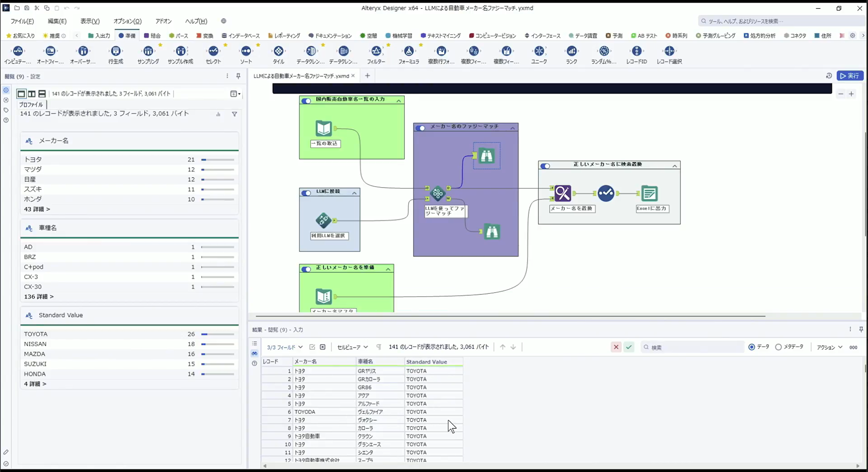868x472 pixels.
Task: Select the レコード選択 tool icon
Action: pos(669,51)
